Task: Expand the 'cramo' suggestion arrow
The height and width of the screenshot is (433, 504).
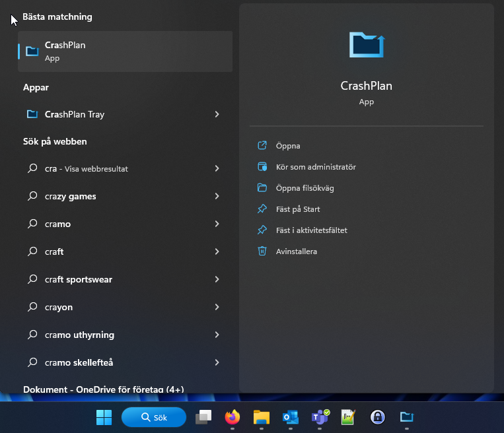Action: tap(217, 224)
